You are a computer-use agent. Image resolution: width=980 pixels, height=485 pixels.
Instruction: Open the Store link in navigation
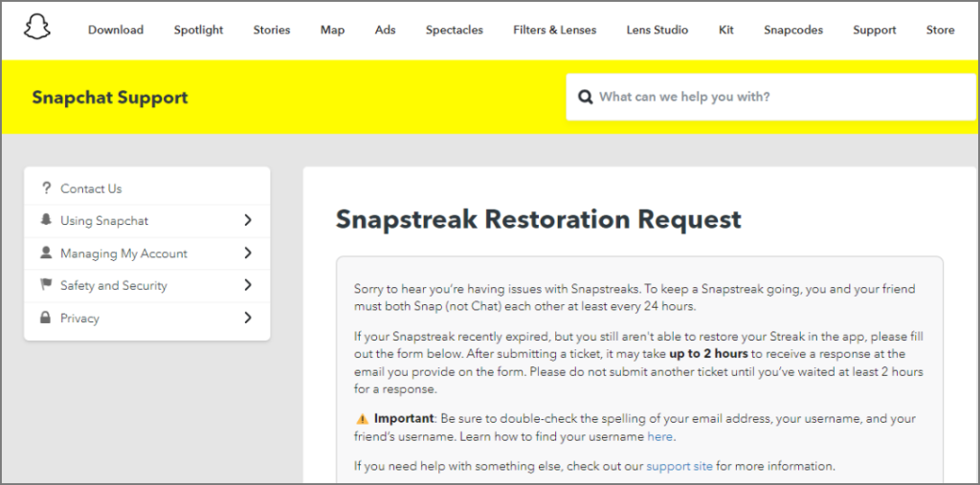940,30
